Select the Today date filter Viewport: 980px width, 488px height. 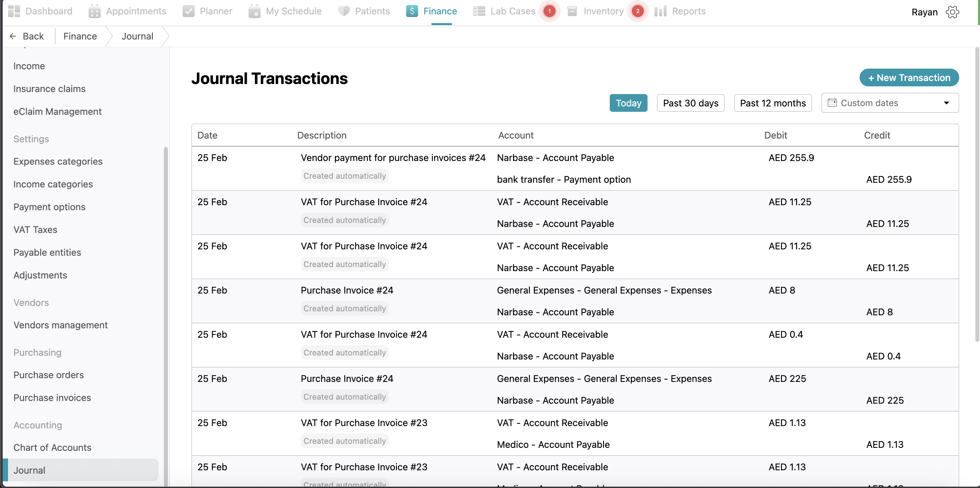tap(628, 103)
